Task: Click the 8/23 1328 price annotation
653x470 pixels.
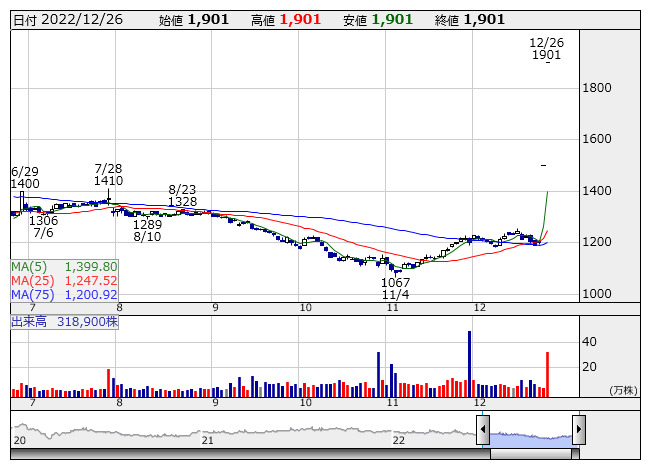Action: 182,195
